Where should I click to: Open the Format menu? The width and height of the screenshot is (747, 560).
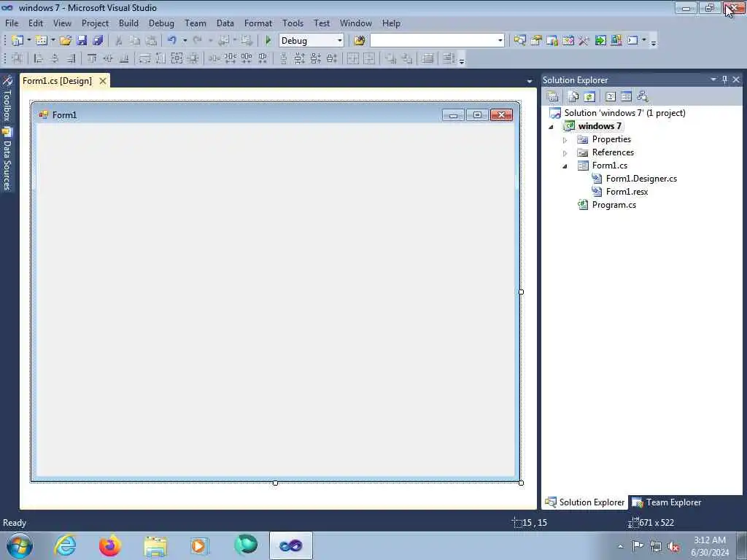258,23
